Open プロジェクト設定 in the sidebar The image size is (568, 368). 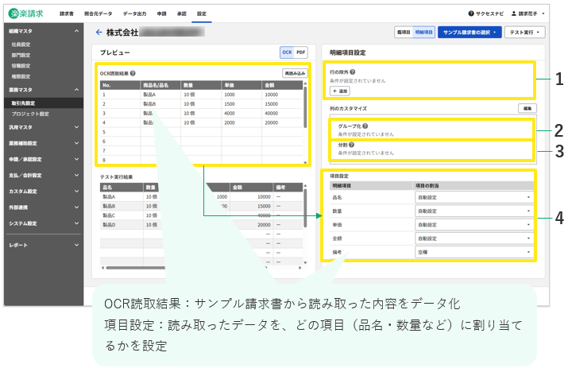pos(30,114)
